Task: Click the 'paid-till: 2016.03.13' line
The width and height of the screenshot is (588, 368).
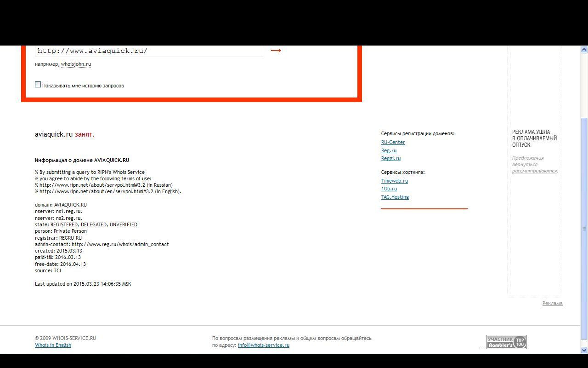Action: pyautogui.click(x=58, y=257)
